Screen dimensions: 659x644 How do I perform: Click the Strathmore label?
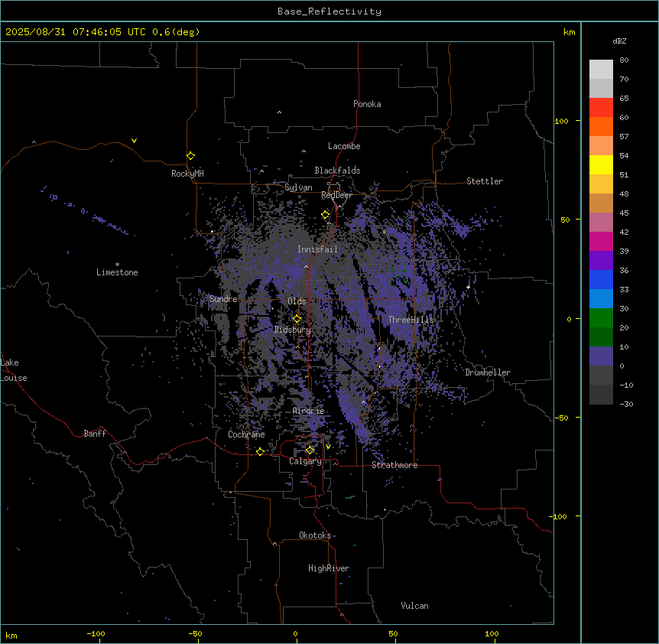[394, 465]
